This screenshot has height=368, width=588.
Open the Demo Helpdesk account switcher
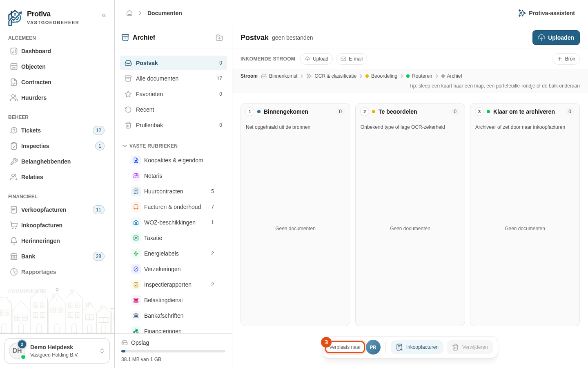point(57,351)
